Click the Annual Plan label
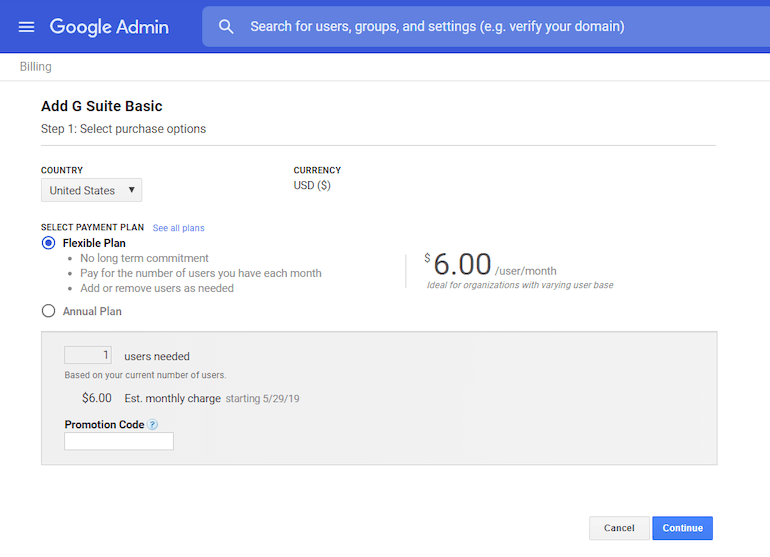This screenshot has width=770, height=557. [x=92, y=311]
